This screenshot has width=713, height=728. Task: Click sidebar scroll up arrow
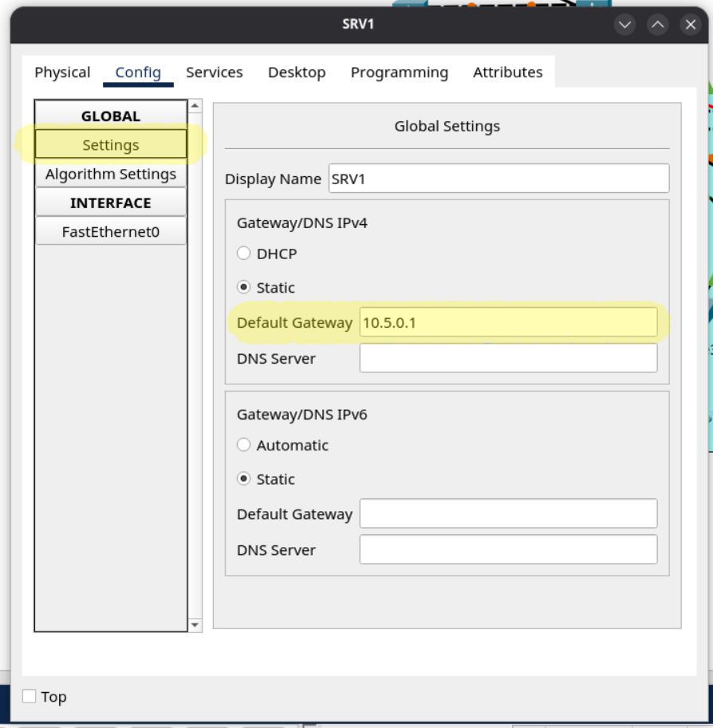click(x=195, y=106)
